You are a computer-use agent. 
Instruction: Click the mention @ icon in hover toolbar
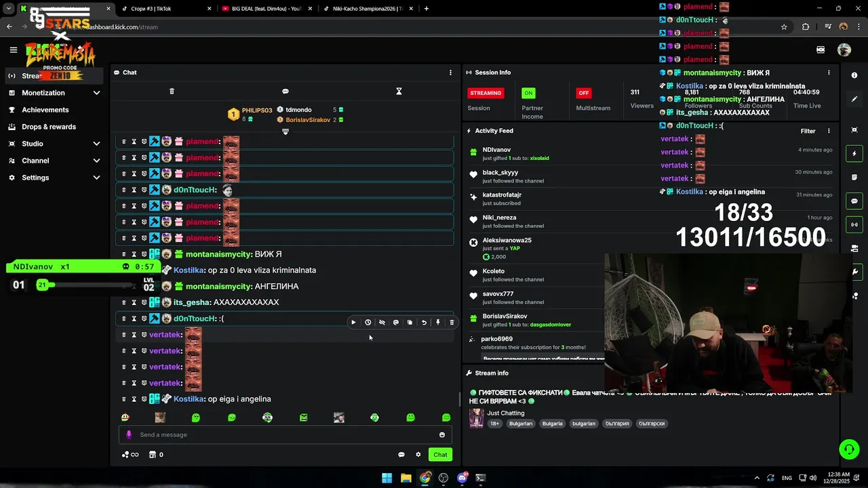coord(395,323)
